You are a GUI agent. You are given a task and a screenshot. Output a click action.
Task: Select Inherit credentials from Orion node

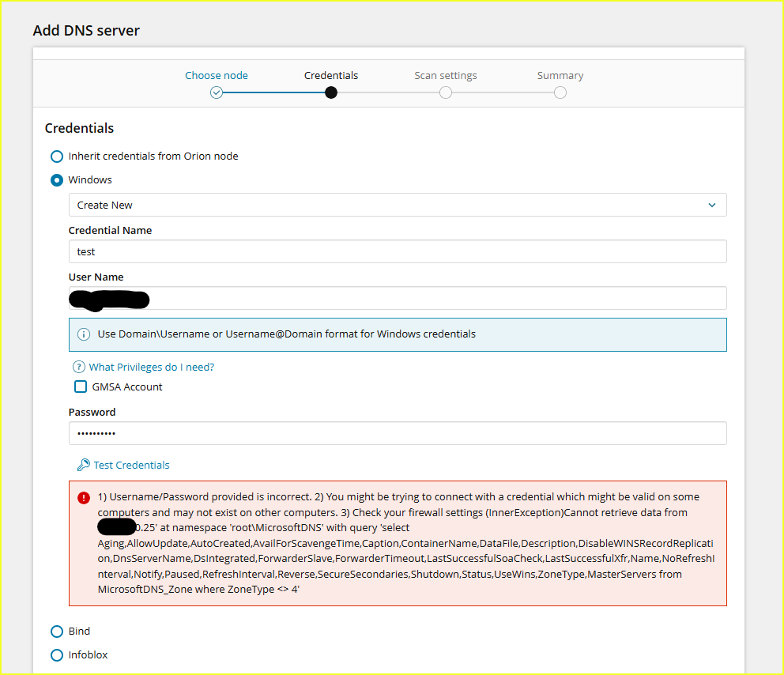click(57, 156)
